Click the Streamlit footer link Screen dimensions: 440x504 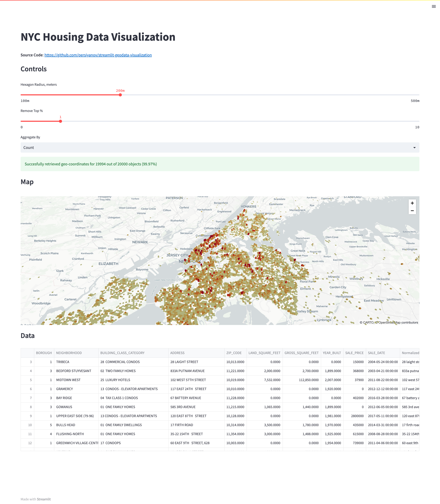pyautogui.click(x=44, y=499)
